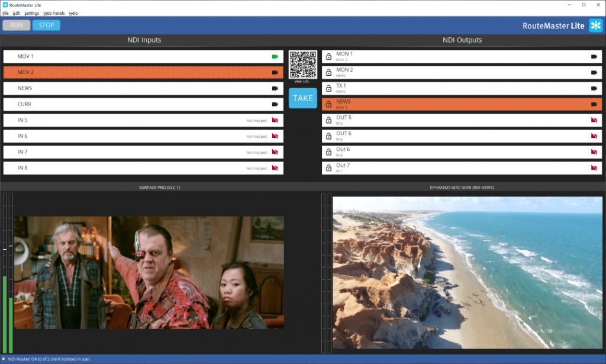Click the camera icon on TX 1 output

[x=594, y=89]
